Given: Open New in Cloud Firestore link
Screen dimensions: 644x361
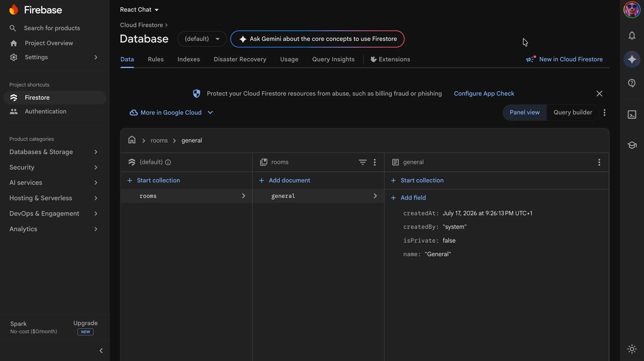Looking at the screenshot, I should click(x=571, y=59).
